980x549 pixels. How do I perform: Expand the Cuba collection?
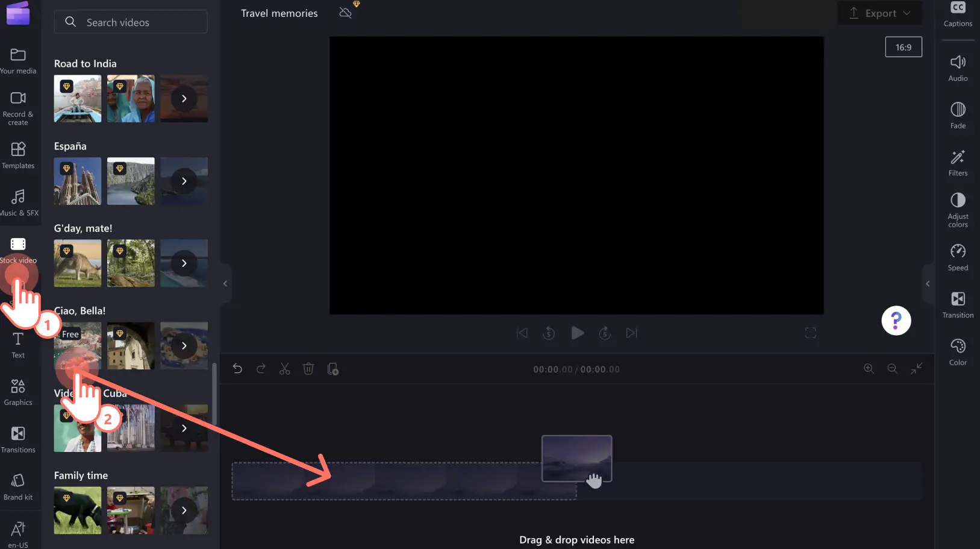tap(184, 428)
